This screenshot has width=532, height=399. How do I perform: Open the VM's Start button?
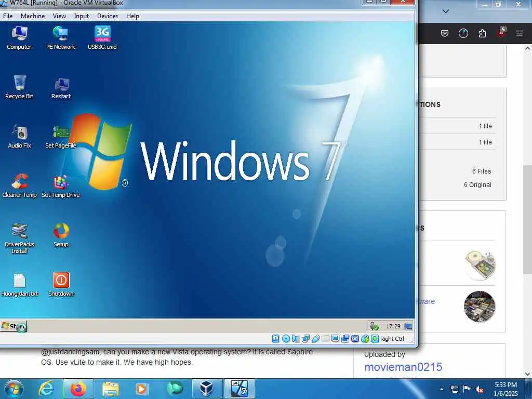(14, 326)
